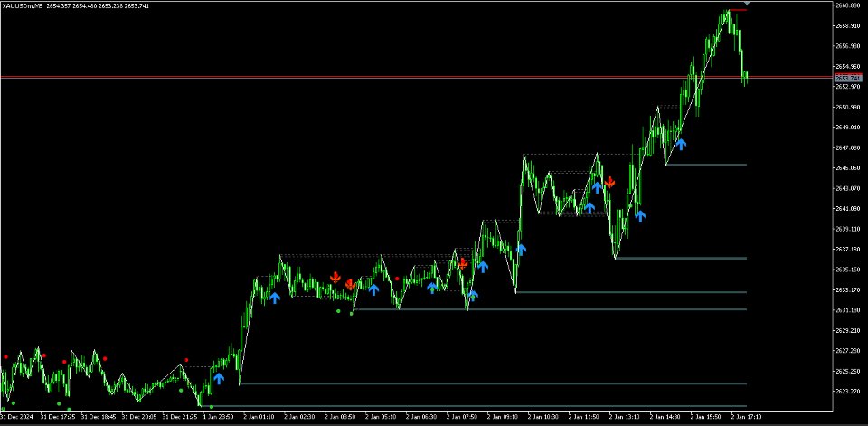This screenshot has width=868, height=426.
Task: Click the red dot above 31 Dec 21:25 candles
Action: point(186,360)
